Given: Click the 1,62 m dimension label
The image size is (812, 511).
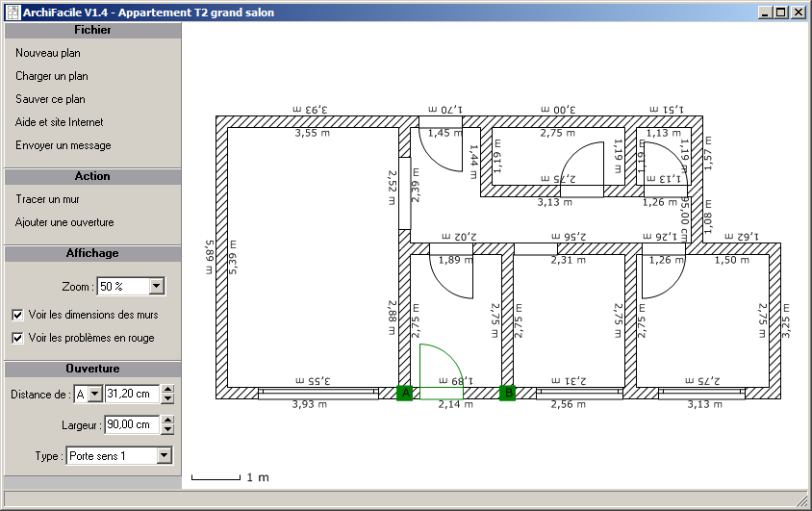Looking at the screenshot, I should (742, 237).
